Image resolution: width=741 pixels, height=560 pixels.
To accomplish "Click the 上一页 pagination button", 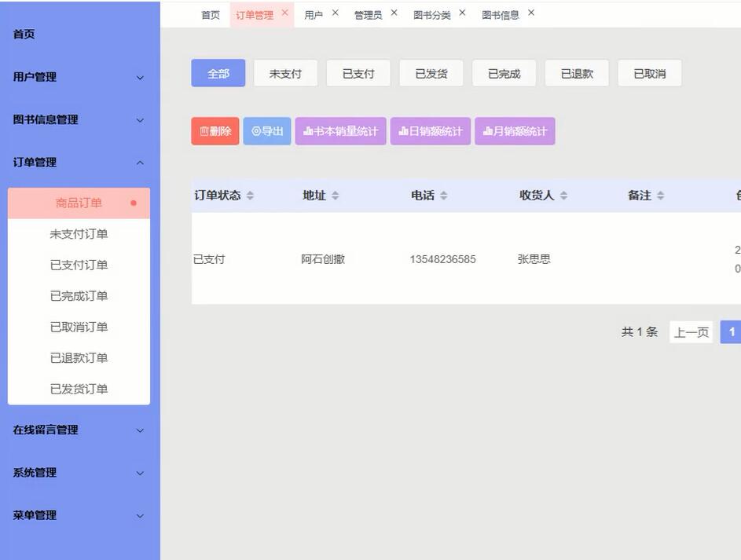I will tap(691, 330).
